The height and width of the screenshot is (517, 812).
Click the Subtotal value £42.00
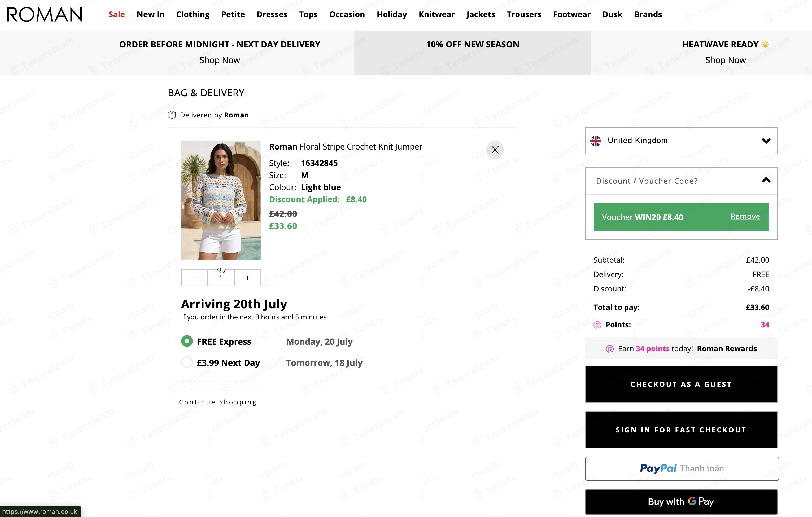pos(757,260)
